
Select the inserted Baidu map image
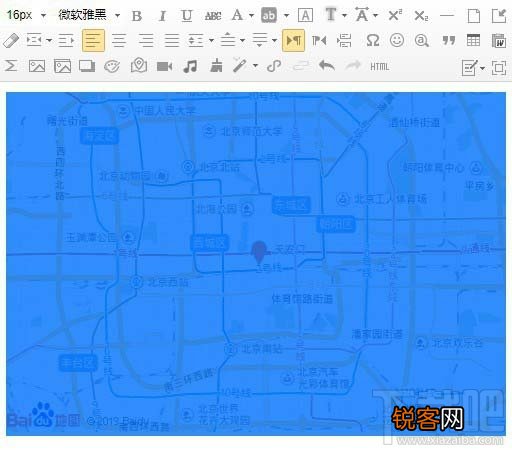pyautogui.click(x=256, y=264)
